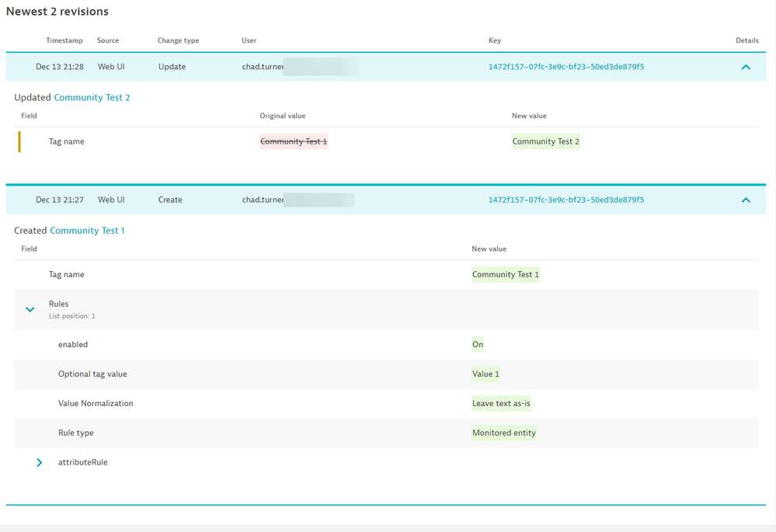This screenshot has width=776, height=532.
Task: Open the Community Test 1 link after Created
Action: point(87,231)
